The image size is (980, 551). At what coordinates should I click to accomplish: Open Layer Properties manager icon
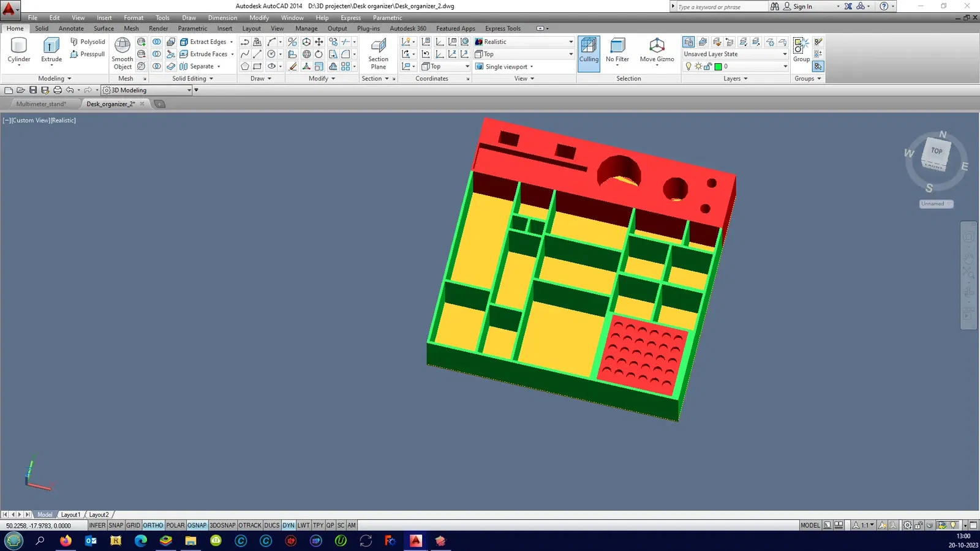tap(688, 42)
